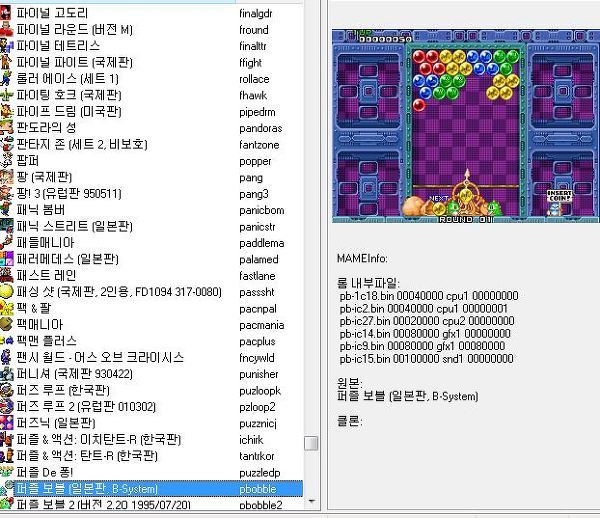Select game 파이널 파이트 (국제판)
The width and height of the screenshot is (600, 518).
(x=74, y=62)
